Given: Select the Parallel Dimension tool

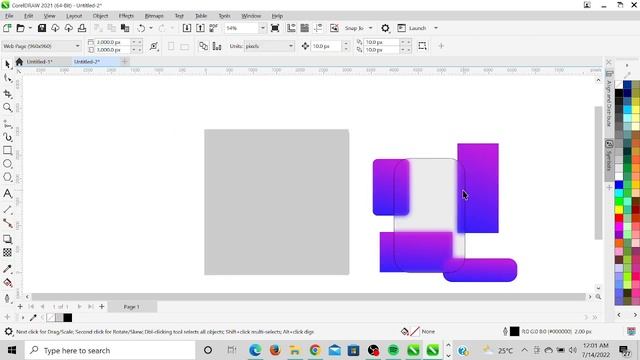Looking at the screenshot, I should pyautogui.click(x=7, y=209).
